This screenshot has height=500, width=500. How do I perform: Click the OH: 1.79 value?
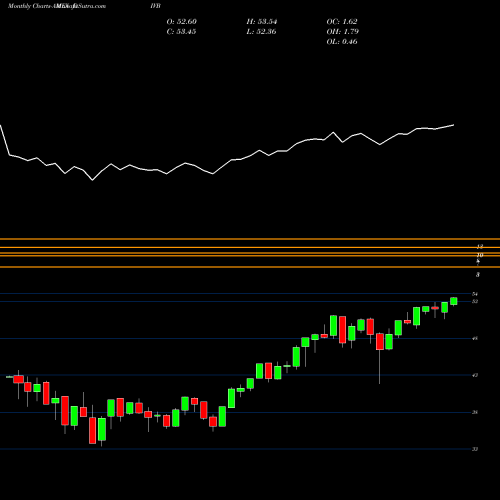click(342, 32)
